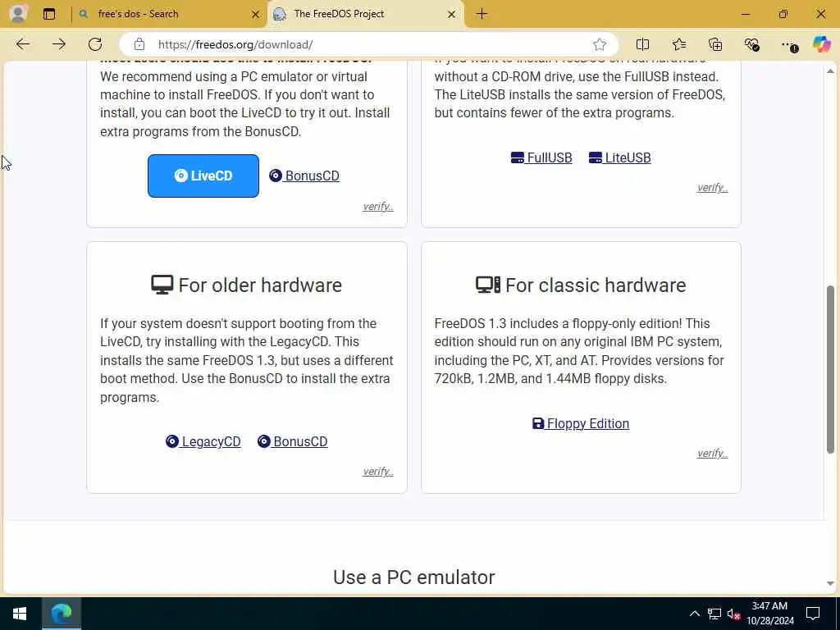Click BonusCD link next to LiveCD
The height and width of the screenshot is (630, 840).
(304, 176)
